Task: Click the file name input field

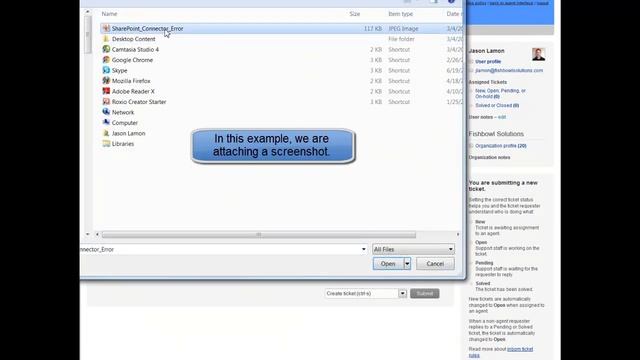Action: click(220, 249)
